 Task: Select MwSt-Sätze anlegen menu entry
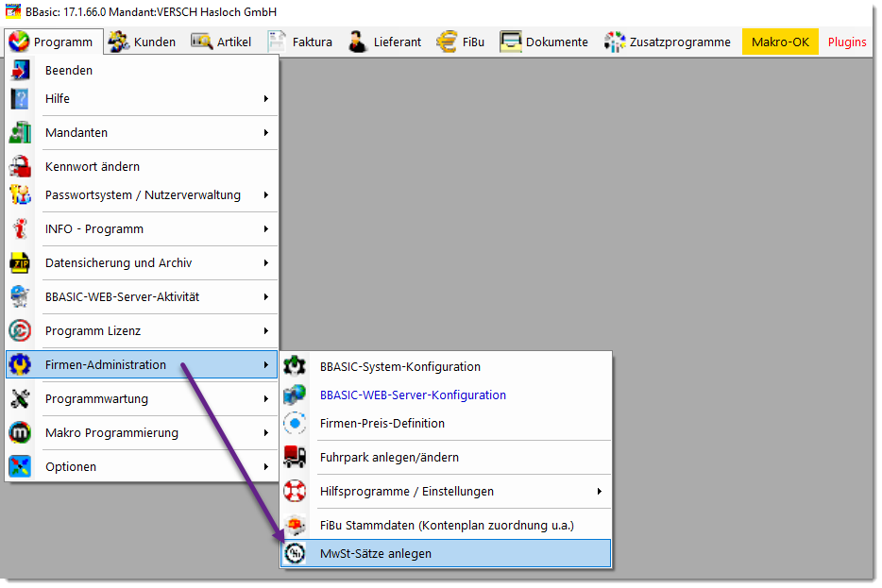[x=446, y=554]
